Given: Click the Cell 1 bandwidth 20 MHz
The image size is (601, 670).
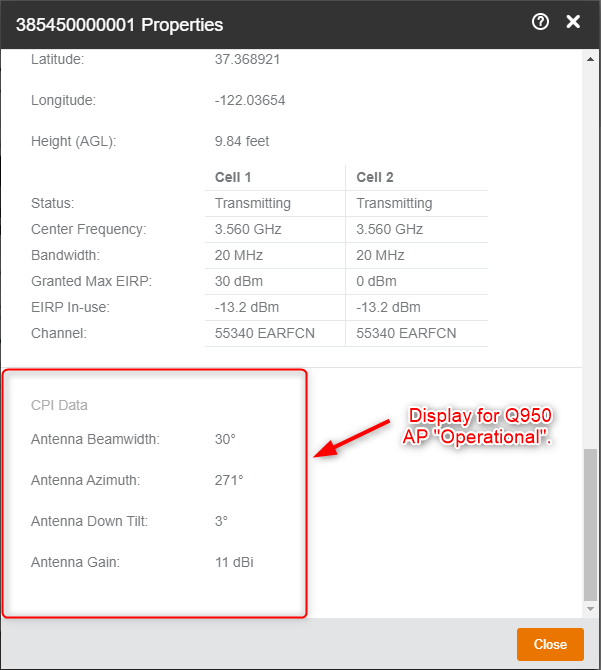Looking at the screenshot, I should 239,255.
